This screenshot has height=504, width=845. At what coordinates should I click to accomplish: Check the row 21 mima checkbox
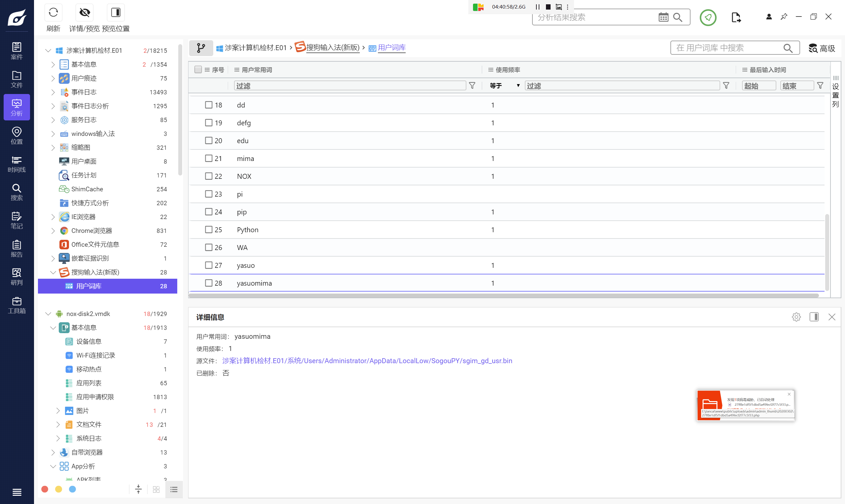pyautogui.click(x=209, y=158)
